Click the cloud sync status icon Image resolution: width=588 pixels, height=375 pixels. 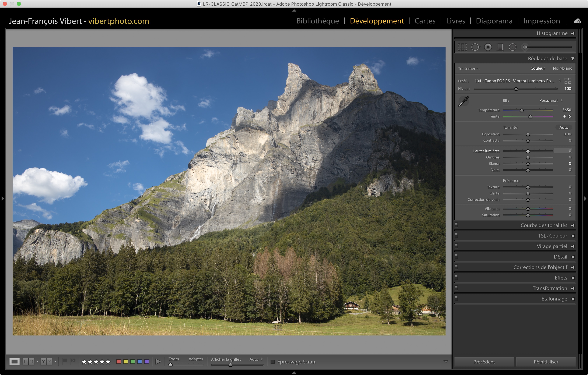click(577, 21)
